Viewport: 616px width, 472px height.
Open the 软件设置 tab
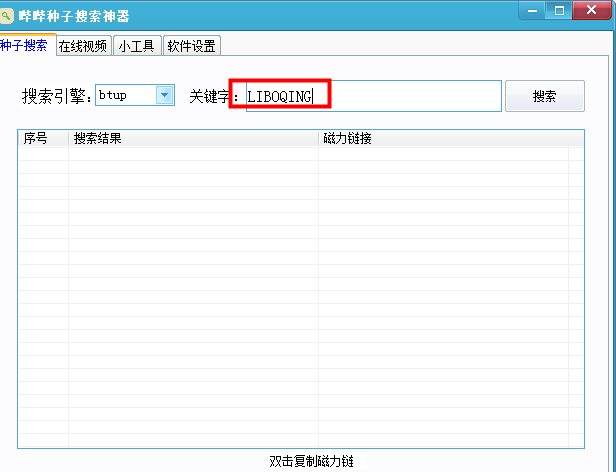click(x=192, y=46)
